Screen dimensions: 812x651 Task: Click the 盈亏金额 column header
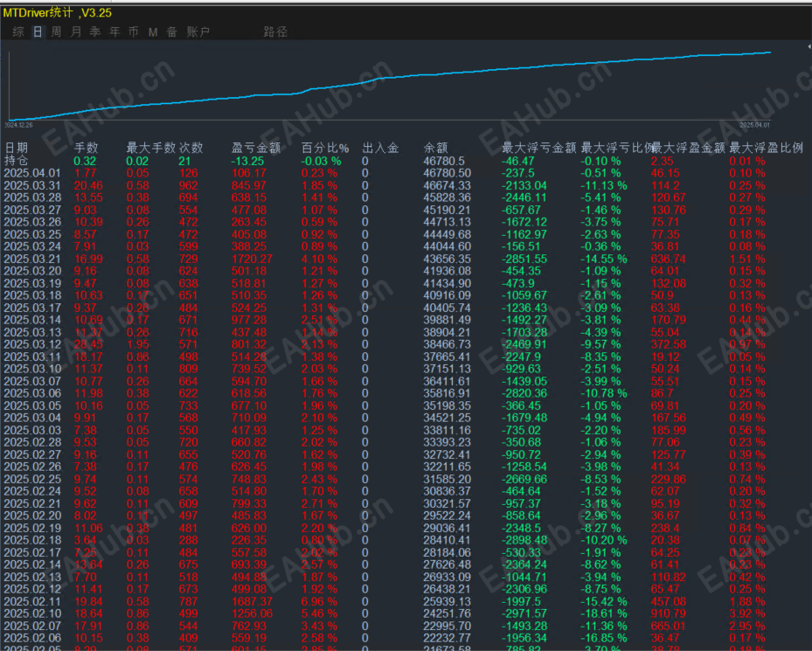point(256,149)
